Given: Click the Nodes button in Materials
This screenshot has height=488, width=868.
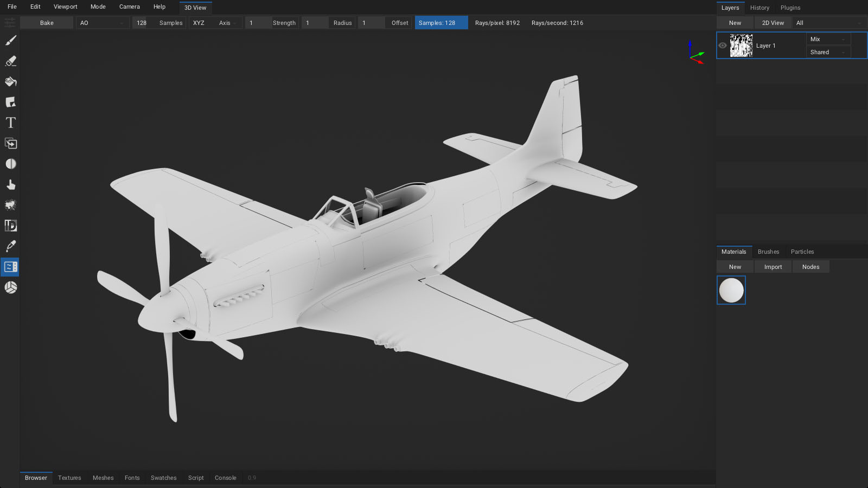Looking at the screenshot, I should coord(810,267).
